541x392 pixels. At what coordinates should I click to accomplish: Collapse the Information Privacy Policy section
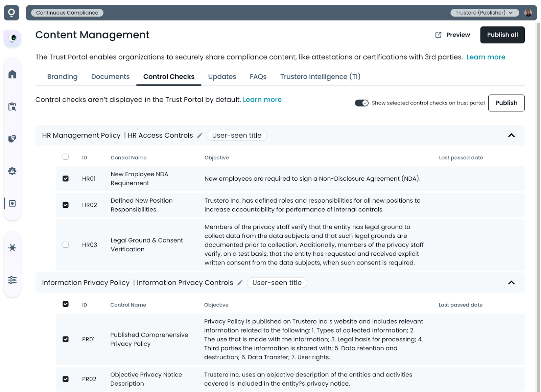(511, 283)
